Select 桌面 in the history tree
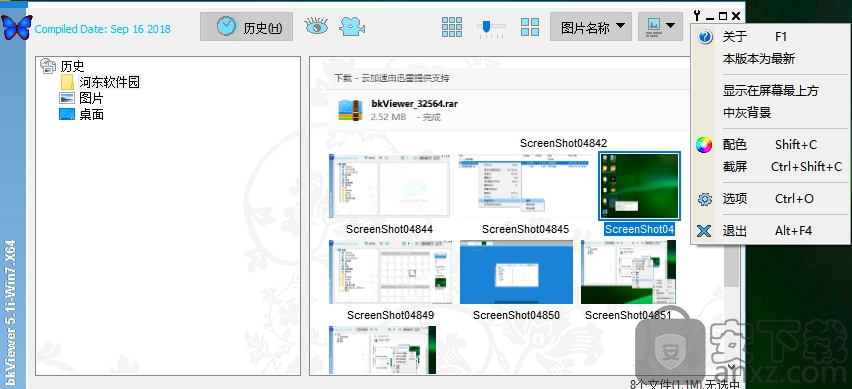Viewport: 852px width, 389px height. click(91, 115)
